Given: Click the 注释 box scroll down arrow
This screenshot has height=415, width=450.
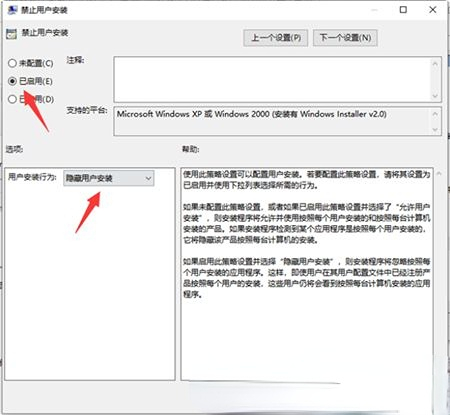Looking at the screenshot, I should pos(435,96).
